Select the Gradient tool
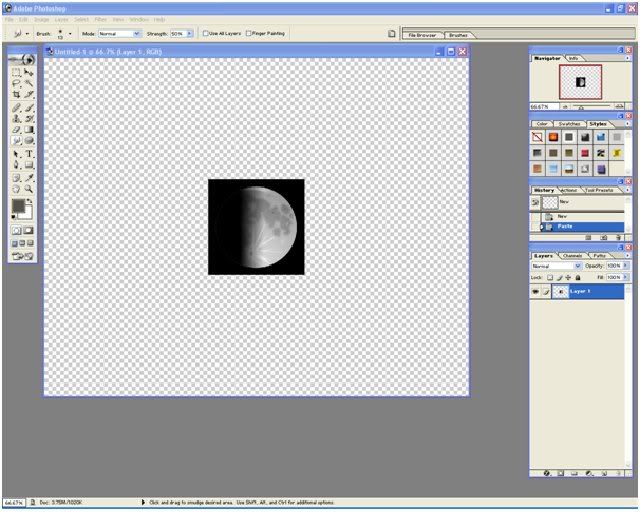This screenshot has width=640, height=512. click(x=29, y=130)
